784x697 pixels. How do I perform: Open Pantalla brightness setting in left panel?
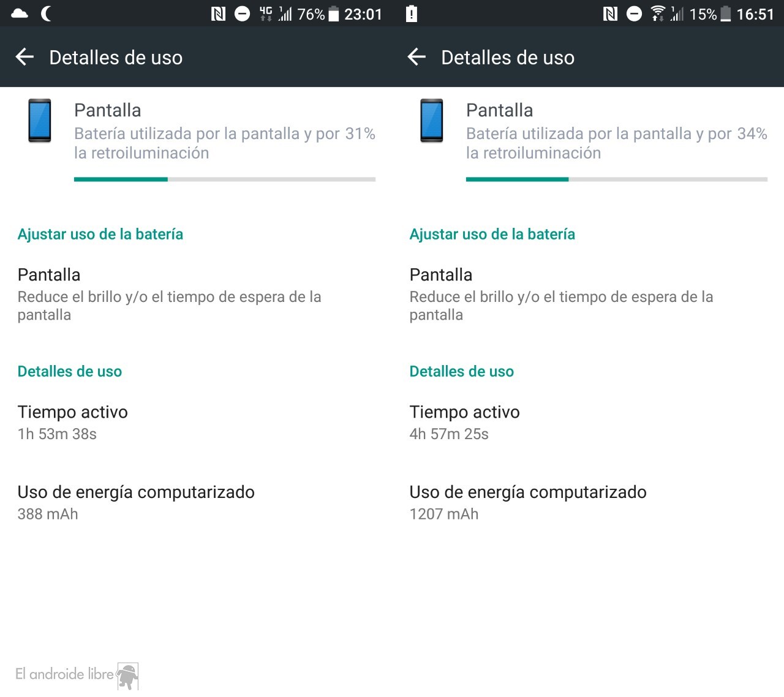tap(196, 295)
